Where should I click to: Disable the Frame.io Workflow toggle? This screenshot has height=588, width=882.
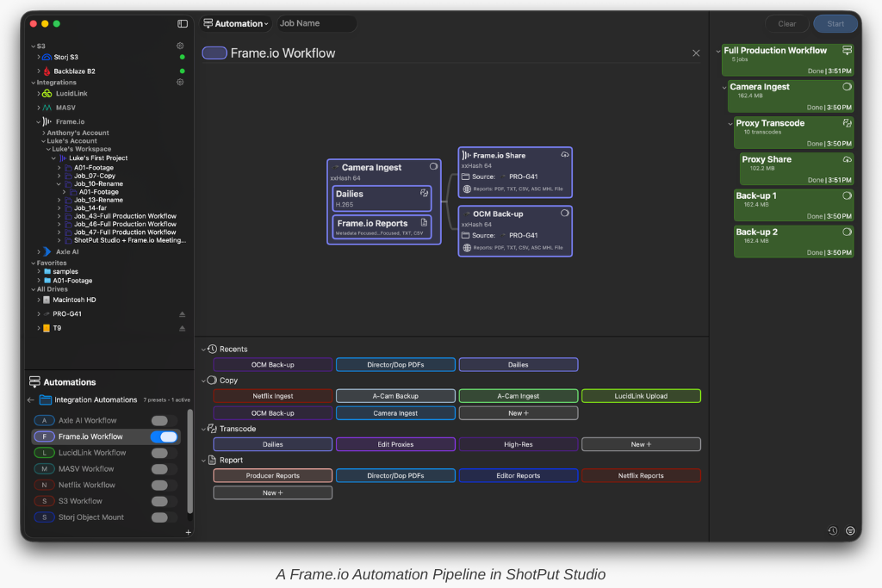pos(165,436)
